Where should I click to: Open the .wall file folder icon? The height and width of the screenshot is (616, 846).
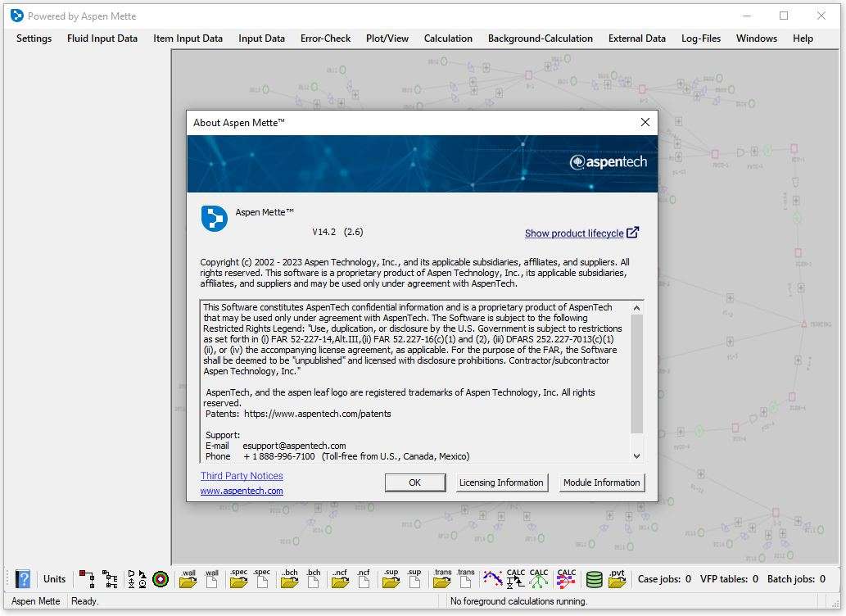click(188, 579)
